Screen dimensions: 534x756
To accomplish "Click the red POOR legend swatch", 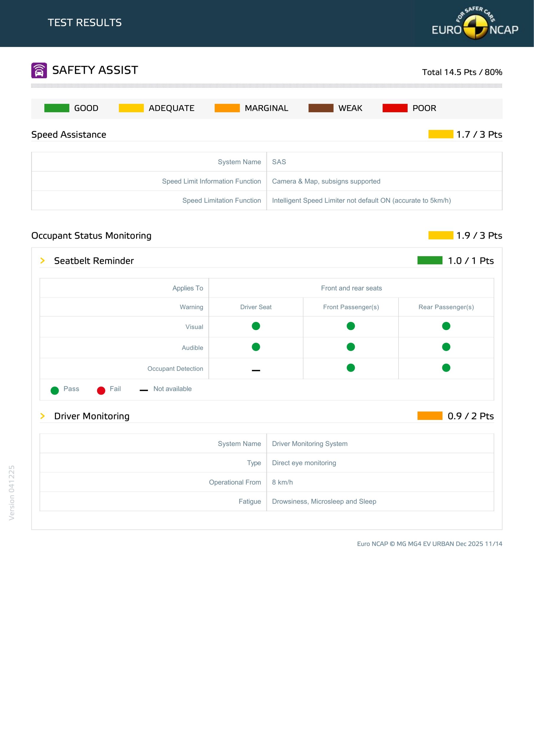I will (x=395, y=108).
